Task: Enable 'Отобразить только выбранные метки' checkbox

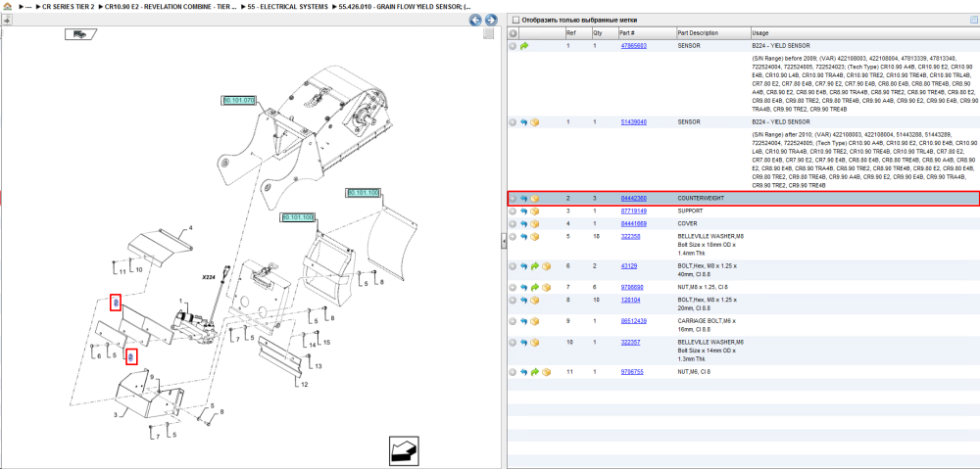Action: pyautogui.click(x=515, y=20)
